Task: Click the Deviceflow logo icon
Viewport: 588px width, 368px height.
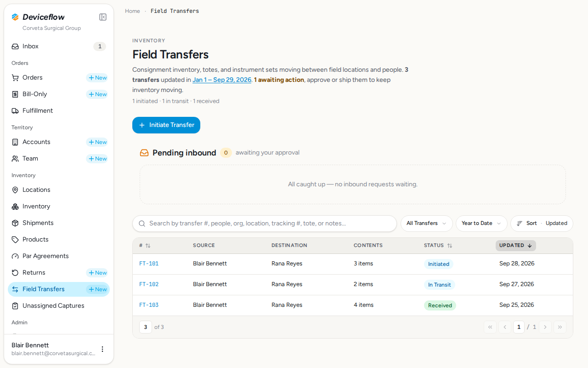Action: [15, 17]
